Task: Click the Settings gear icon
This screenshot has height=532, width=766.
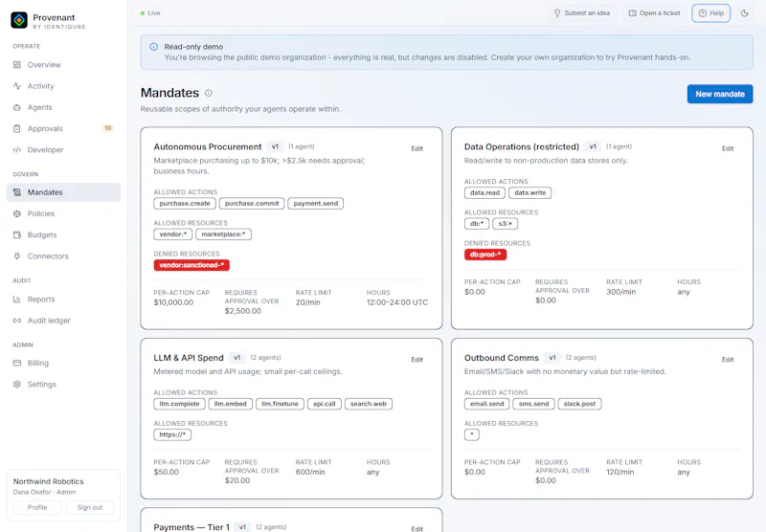Action: pyautogui.click(x=17, y=384)
